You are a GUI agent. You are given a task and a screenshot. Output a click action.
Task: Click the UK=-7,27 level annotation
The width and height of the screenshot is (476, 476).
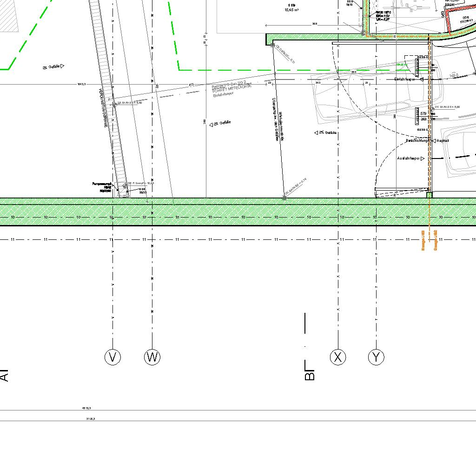pos(383,20)
